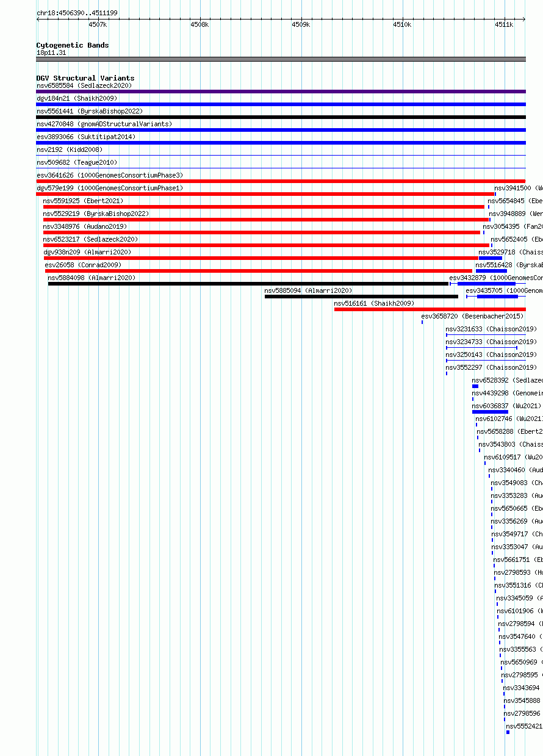
Task: Open nsv5650969 variant label
Action: coord(522,662)
